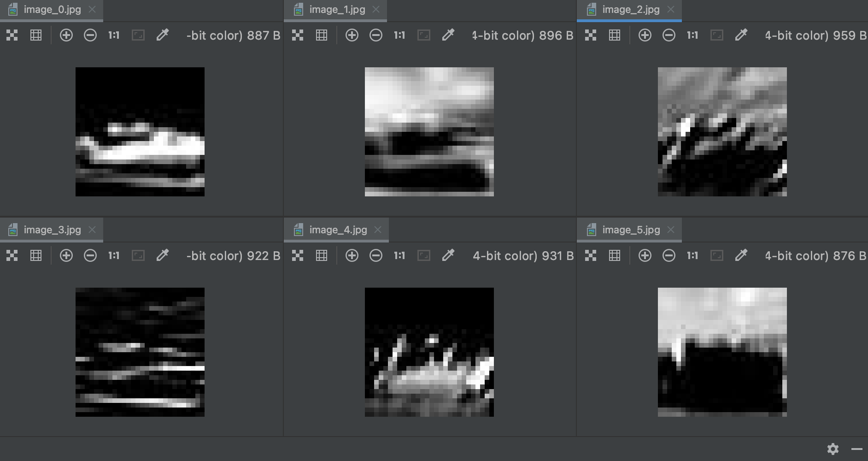Open the settings gear at bottom right
The width and height of the screenshot is (868, 461).
pos(833,449)
